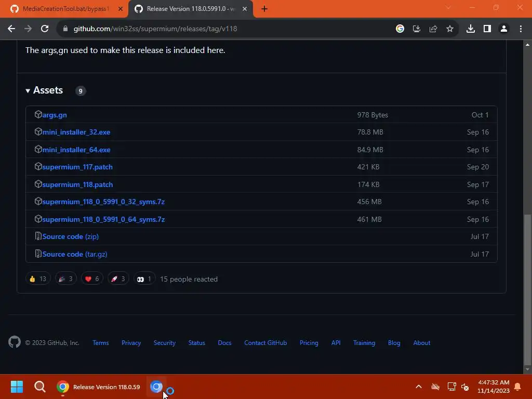Open the Pricing footer link

(309, 343)
